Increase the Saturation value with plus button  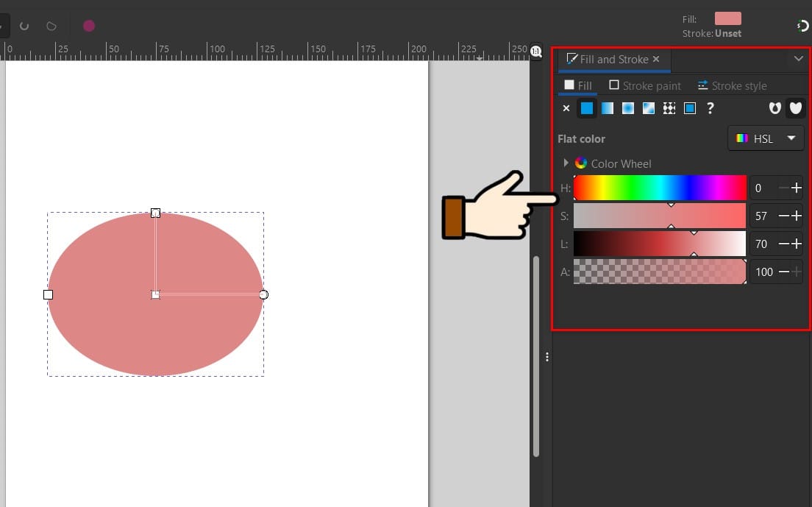pyautogui.click(x=796, y=216)
